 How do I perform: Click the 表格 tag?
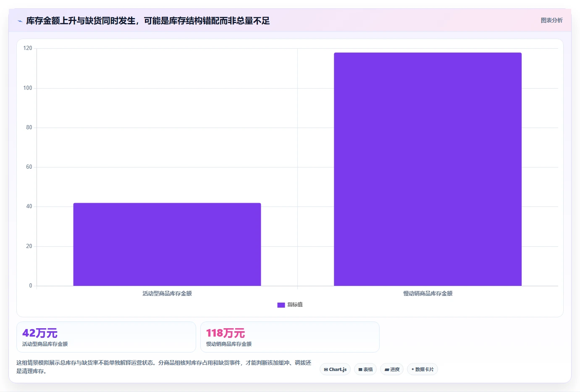365,369
